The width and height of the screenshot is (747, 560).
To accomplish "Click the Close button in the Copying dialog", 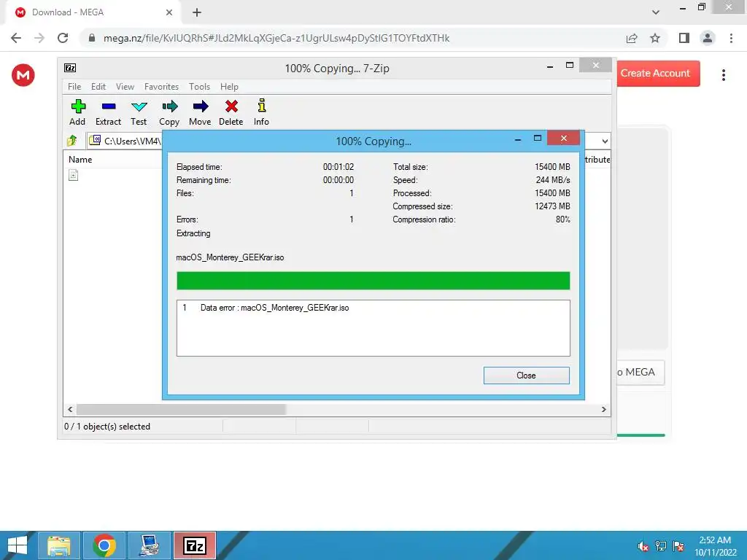I will point(526,376).
